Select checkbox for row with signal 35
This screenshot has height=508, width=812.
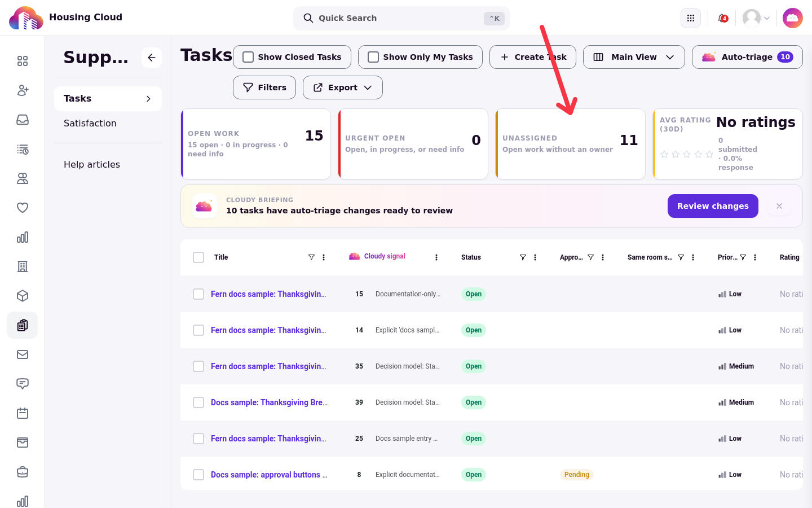point(198,366)
